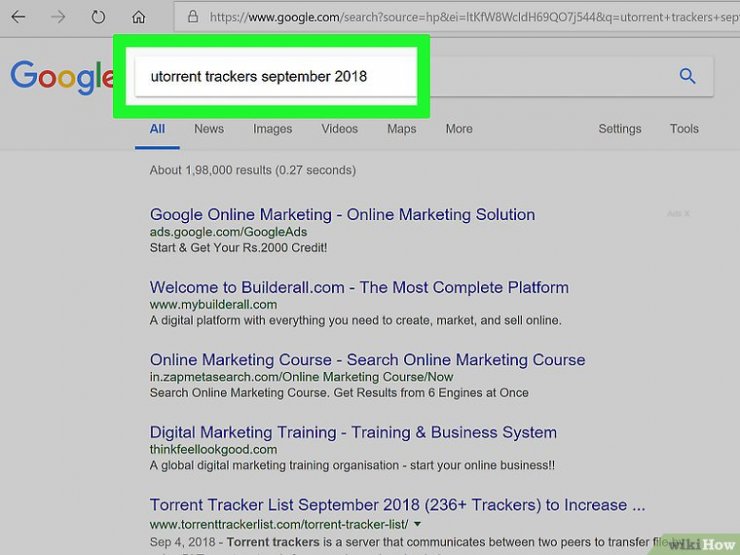Open Digital Marketing Training result
The width and height of the screenshot is (740, 555).
pos(353,433)
